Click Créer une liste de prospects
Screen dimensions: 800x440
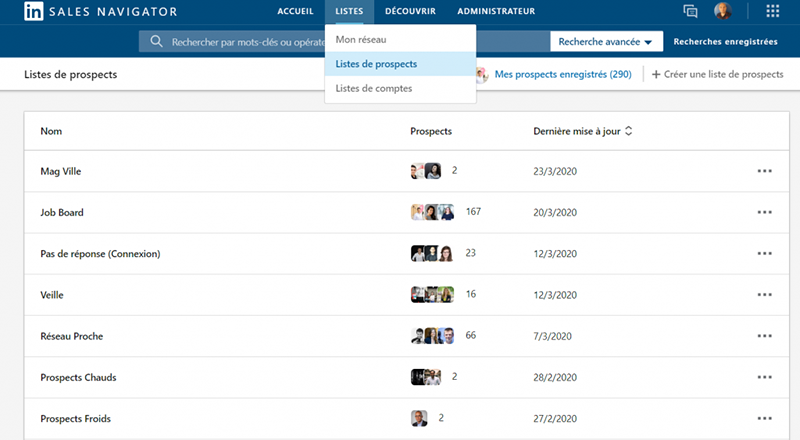pyautogui.click(x=717, y=74)
